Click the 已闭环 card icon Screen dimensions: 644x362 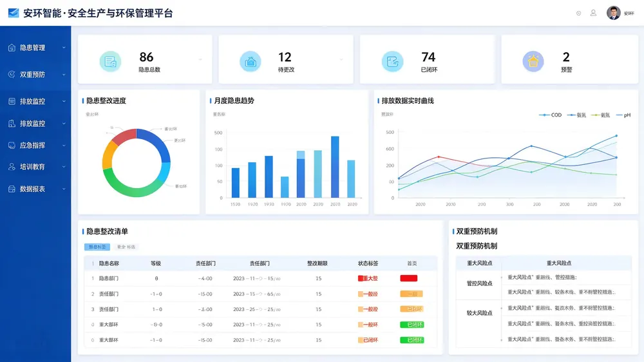(x=392, y=61)
